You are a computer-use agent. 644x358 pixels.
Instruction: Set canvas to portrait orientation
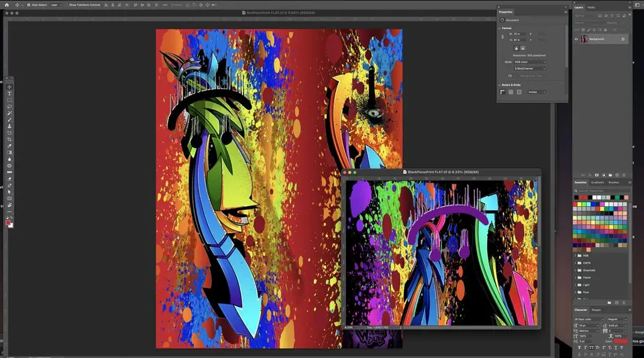pos(517,48)
